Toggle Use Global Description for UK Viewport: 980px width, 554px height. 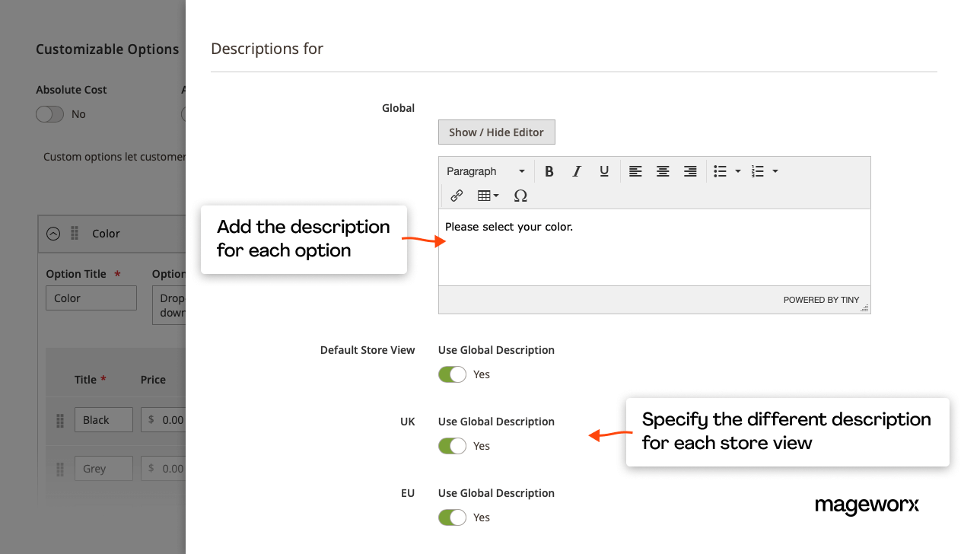coord(452,446)
